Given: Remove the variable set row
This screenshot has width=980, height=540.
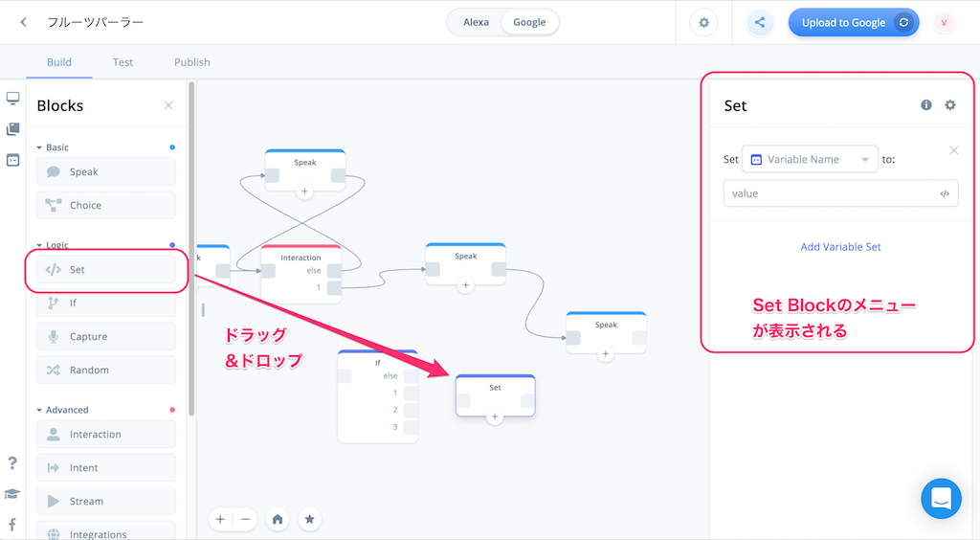Looking at the screenshot, I should coord(954,150).
